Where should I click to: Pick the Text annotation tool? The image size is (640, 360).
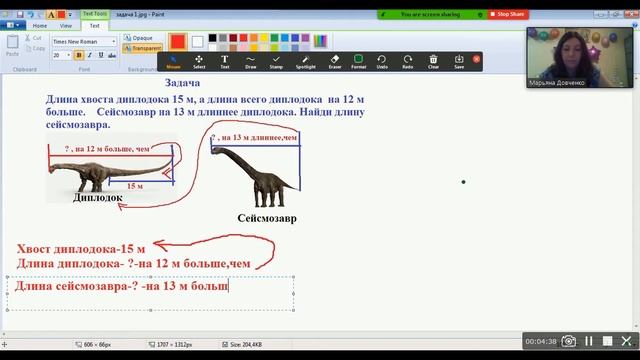coord(224,62)
